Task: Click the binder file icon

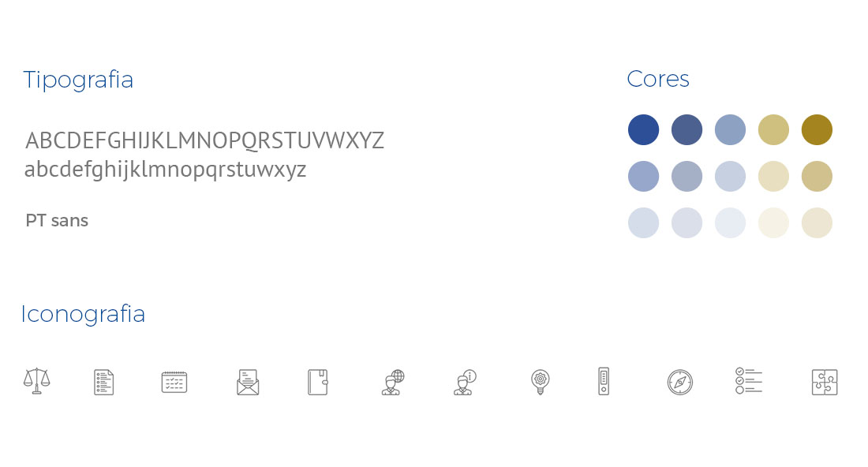Action: coord(604,381)
